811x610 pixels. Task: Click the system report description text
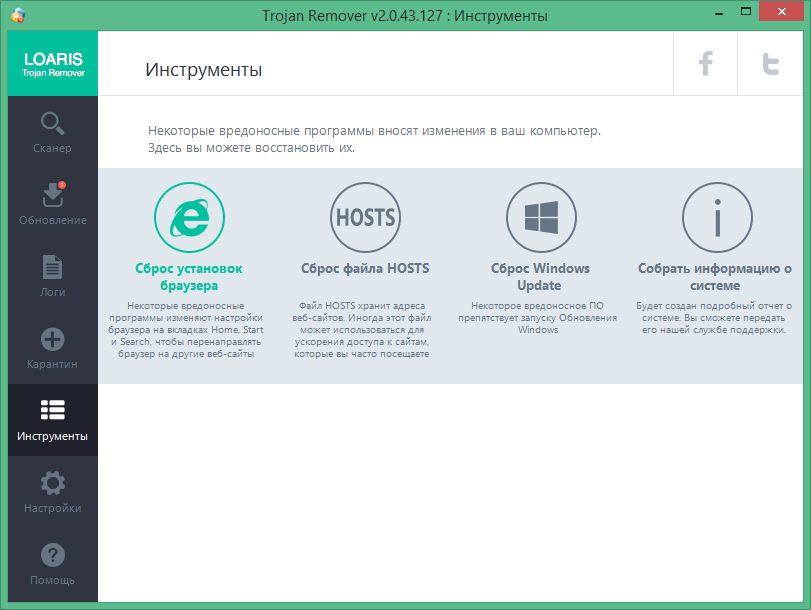pos(714,318)
